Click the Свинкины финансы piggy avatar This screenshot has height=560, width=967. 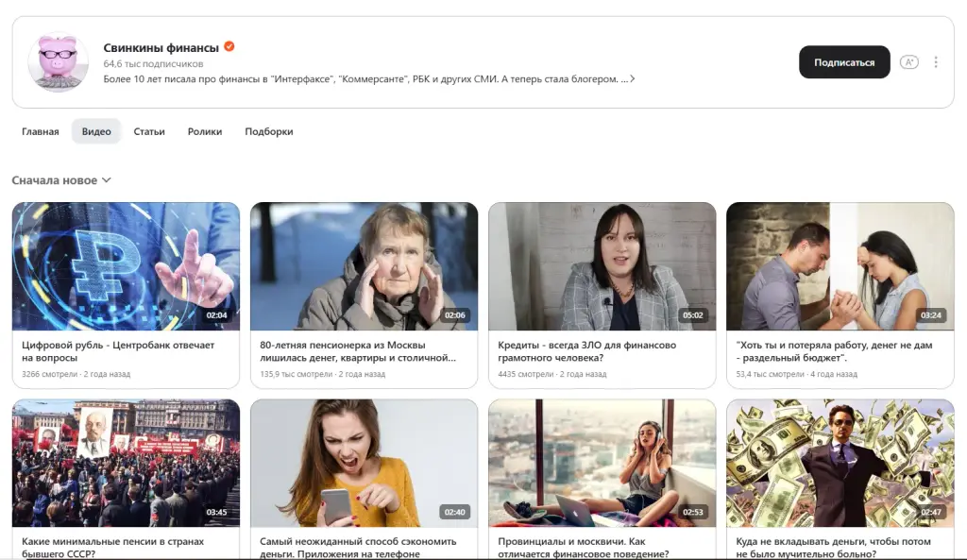point(59,62)
